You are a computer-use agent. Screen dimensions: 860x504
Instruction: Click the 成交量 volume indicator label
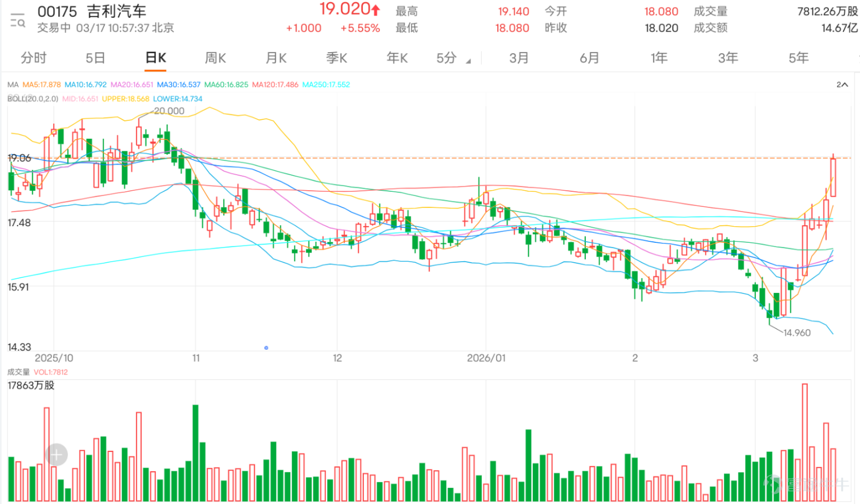tap(18, 372)
